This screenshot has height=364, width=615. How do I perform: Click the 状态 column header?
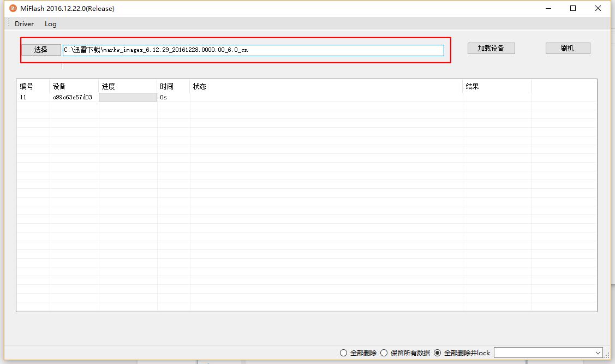tap(200, 86)
